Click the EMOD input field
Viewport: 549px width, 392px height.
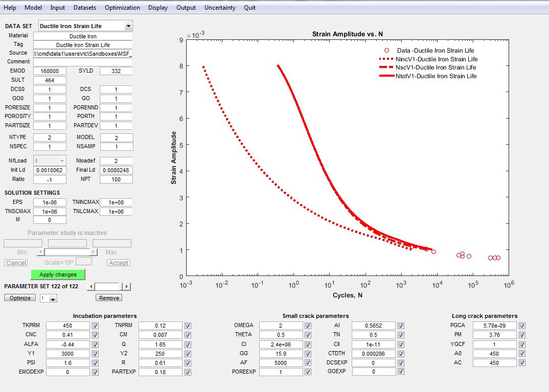(50, 71)
